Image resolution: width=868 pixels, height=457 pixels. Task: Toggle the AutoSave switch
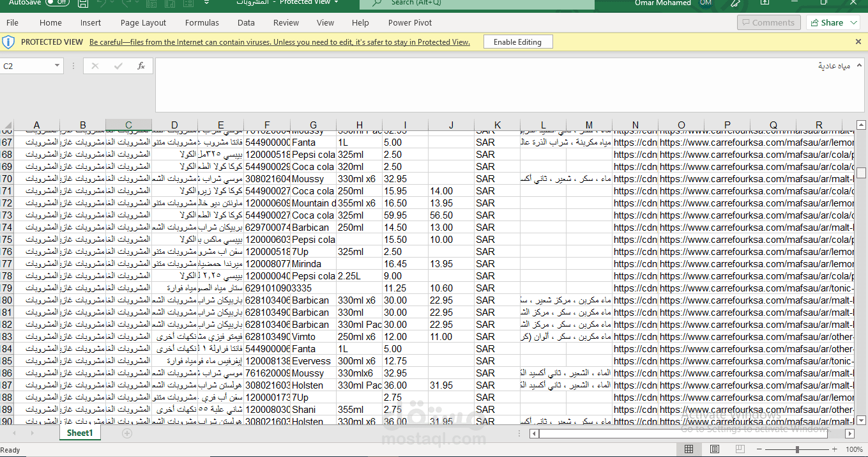57,3
